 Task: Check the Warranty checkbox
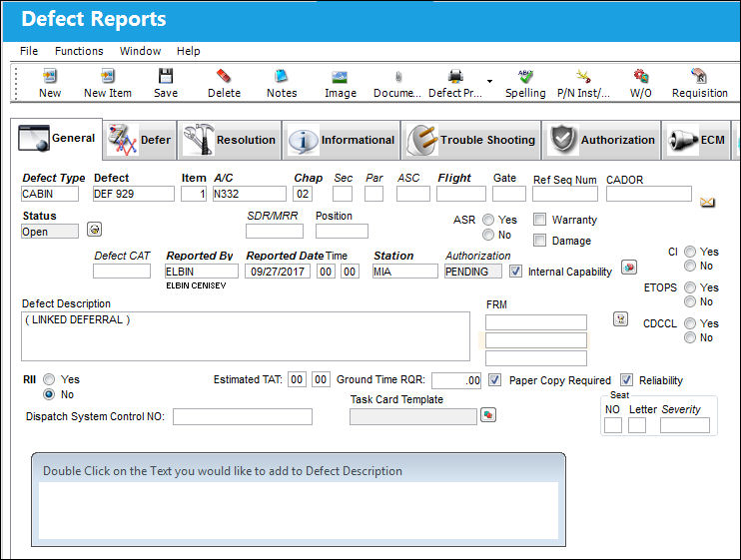539,219
